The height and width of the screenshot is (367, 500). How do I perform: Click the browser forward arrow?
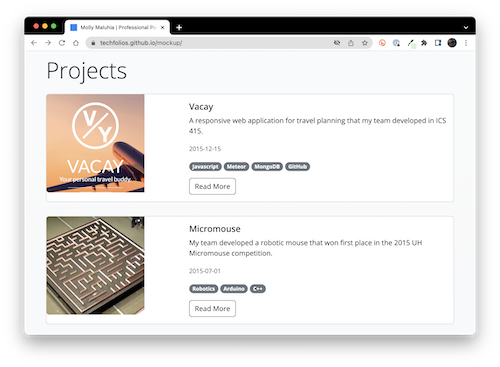[48, 43]
